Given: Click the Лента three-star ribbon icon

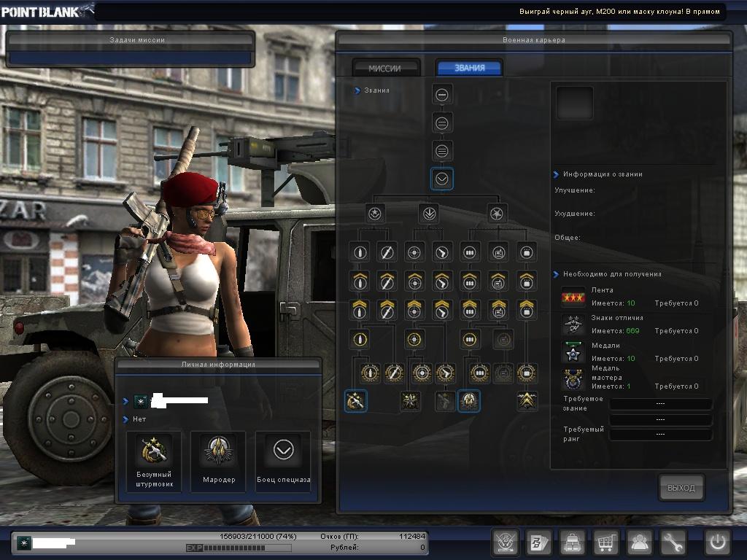Looking at the screenshot, I should pos(573,297).
